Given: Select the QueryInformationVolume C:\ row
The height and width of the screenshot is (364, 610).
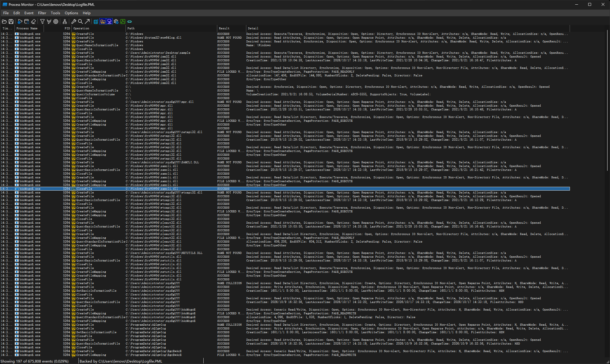Looking at the screenshot, I should [285, 94].
